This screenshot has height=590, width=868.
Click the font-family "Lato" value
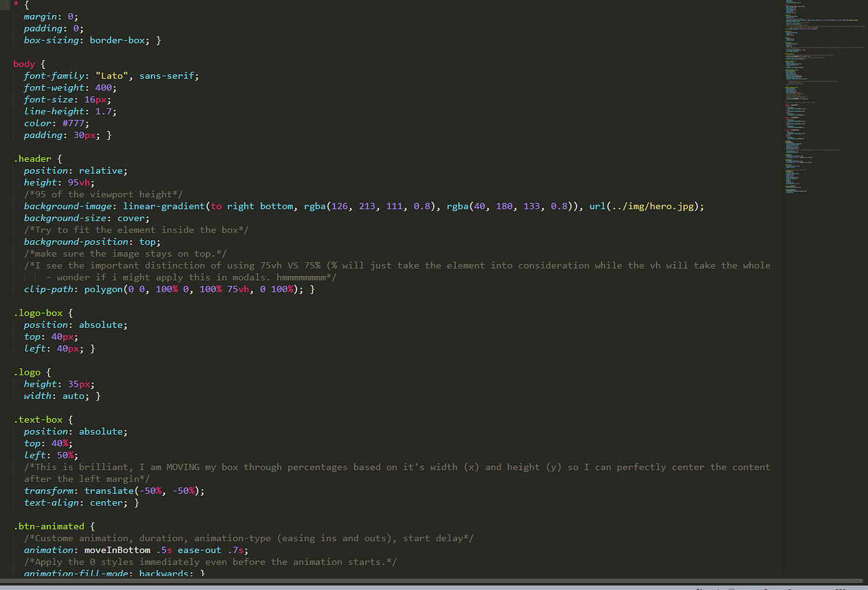click(111, 75)
